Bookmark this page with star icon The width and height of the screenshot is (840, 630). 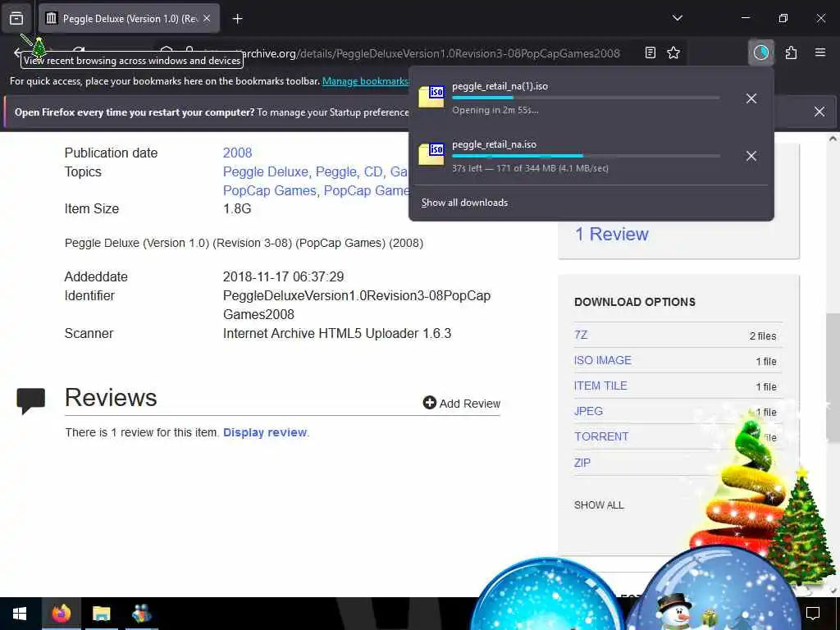pyautogui.click(x=673, y=52)
